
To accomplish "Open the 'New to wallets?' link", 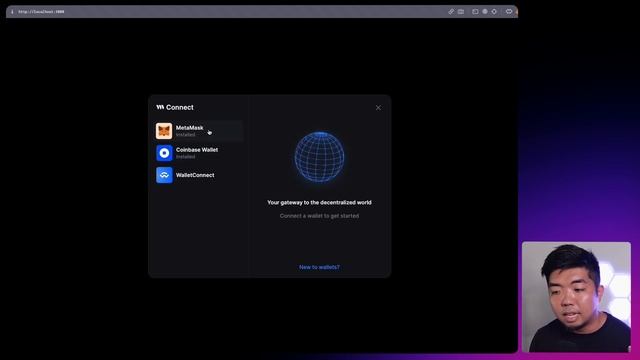I will coord(319,267).
